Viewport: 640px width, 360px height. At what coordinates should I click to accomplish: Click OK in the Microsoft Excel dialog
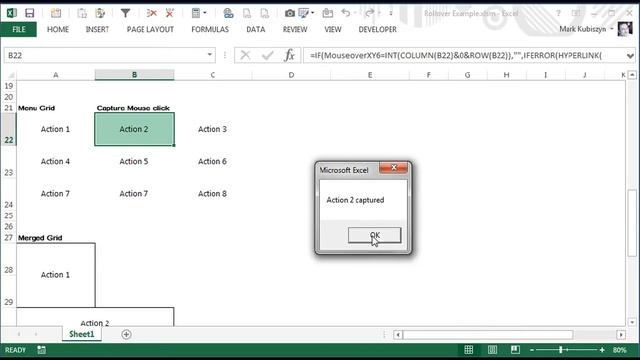(374, 235)
